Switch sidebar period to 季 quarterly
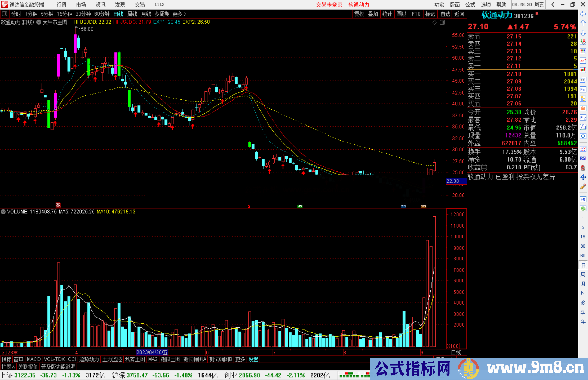This screenshot has width=588, height=380. click(583, 312)
